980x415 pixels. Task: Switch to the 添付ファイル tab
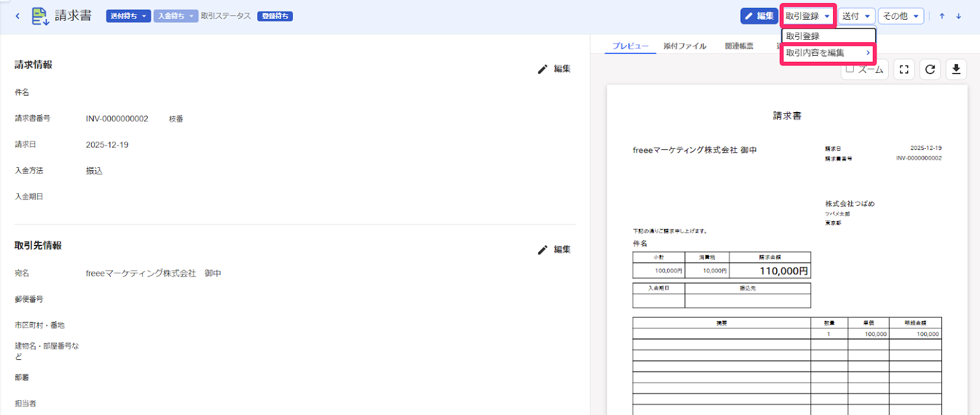[685, 46]
